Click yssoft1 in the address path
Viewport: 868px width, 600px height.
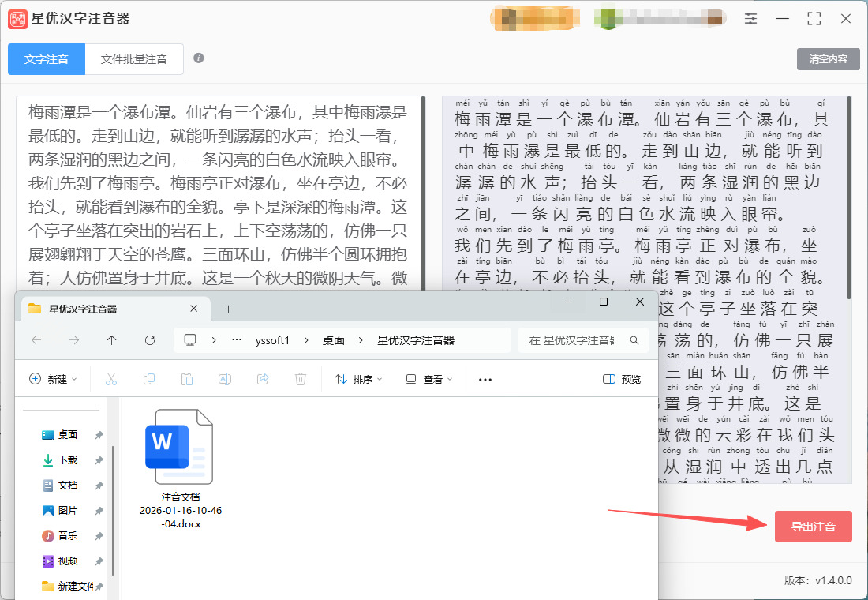pyautogui.click(x=272, y=340)
